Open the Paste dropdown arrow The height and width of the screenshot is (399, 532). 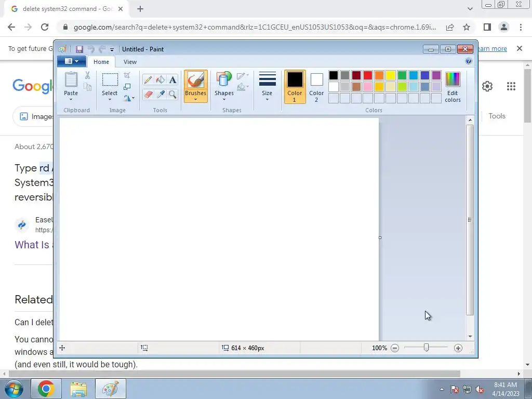[x=71, y=99]
